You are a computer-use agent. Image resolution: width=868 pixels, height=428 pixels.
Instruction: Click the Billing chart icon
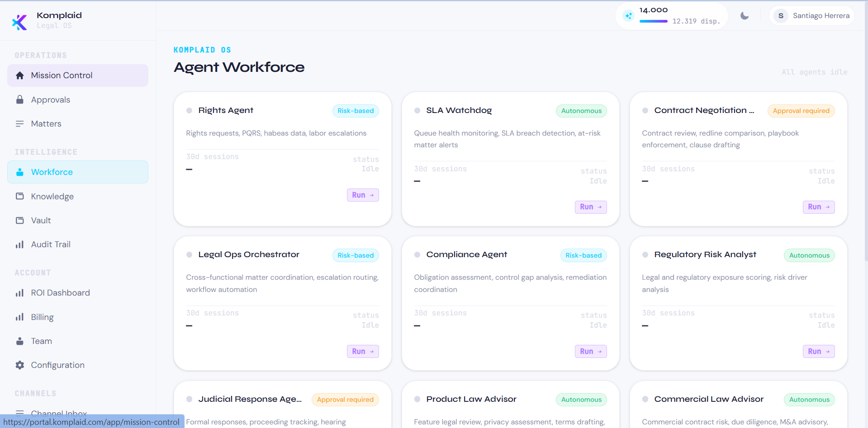click(x=19, y=317)
